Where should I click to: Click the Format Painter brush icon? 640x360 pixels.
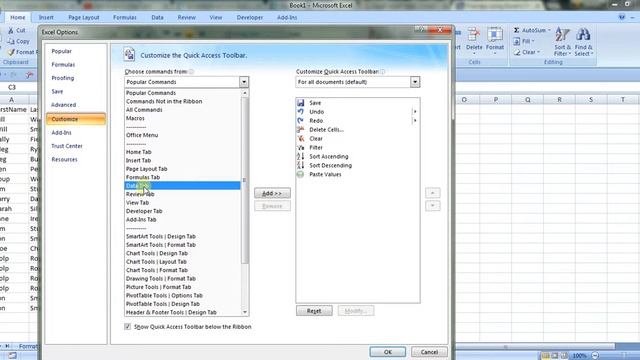pyautogui.click(x=11, y=52)
